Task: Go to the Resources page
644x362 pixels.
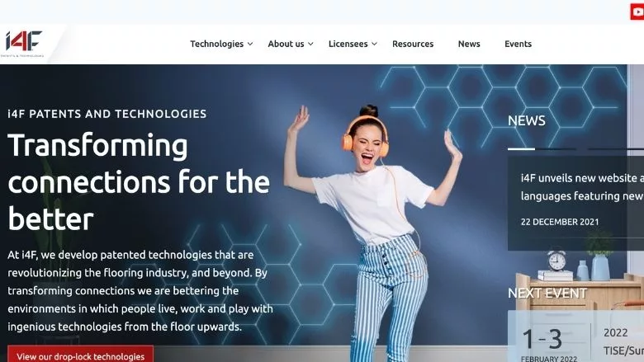Action: tap(413, 44)
